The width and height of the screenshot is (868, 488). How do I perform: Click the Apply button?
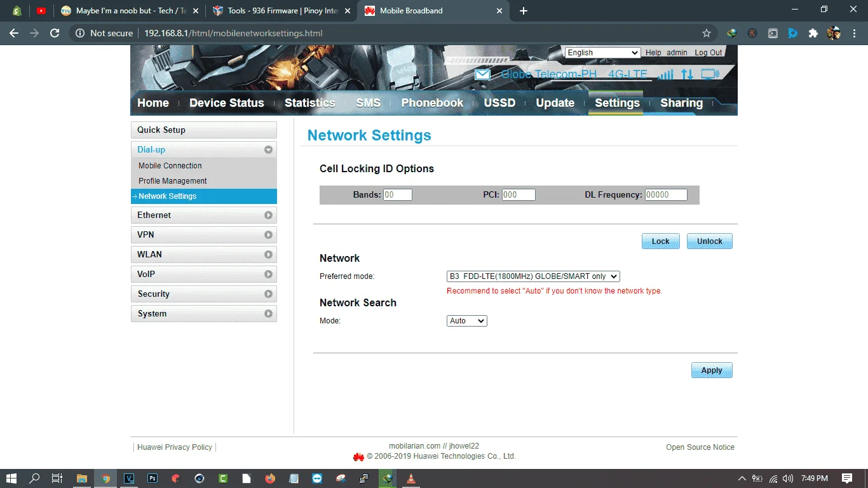pyautogui.click(x=712, y=370)
